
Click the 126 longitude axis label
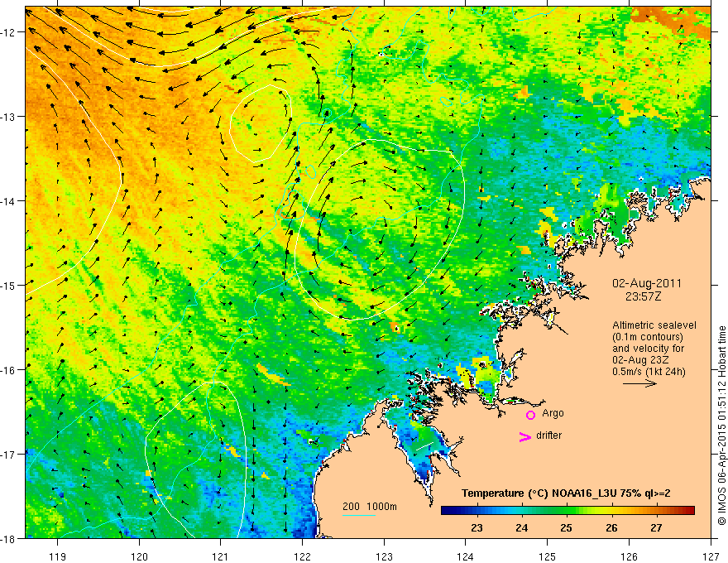pyautogui.click(x=629, y=556)
